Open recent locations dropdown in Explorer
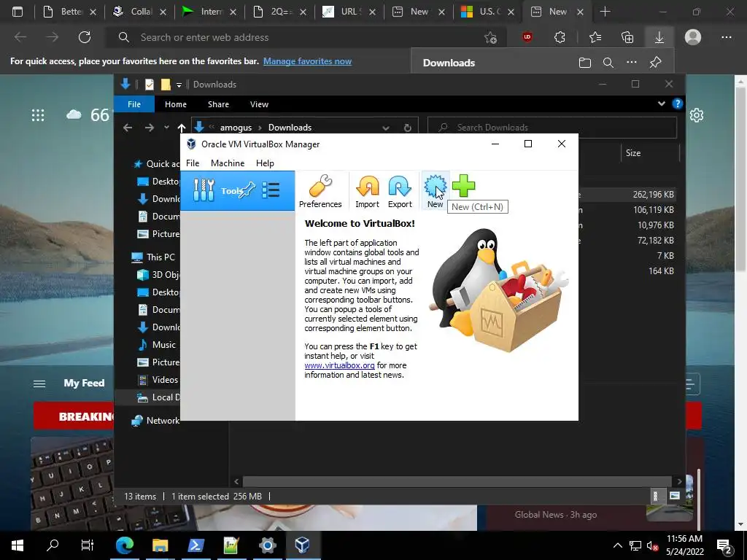Image resolution: width=747 pixels, height=560 pixels. [x=166, y=127]
